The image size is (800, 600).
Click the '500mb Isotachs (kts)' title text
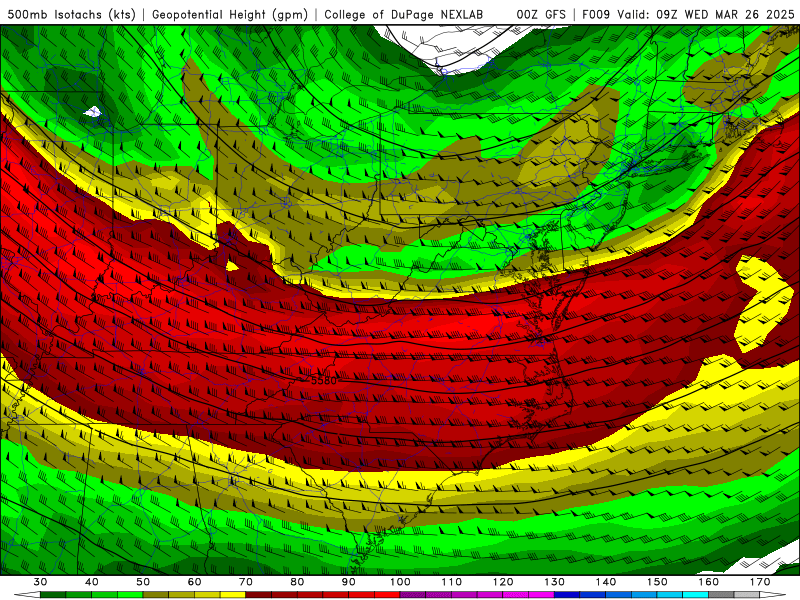click(71, 15)
